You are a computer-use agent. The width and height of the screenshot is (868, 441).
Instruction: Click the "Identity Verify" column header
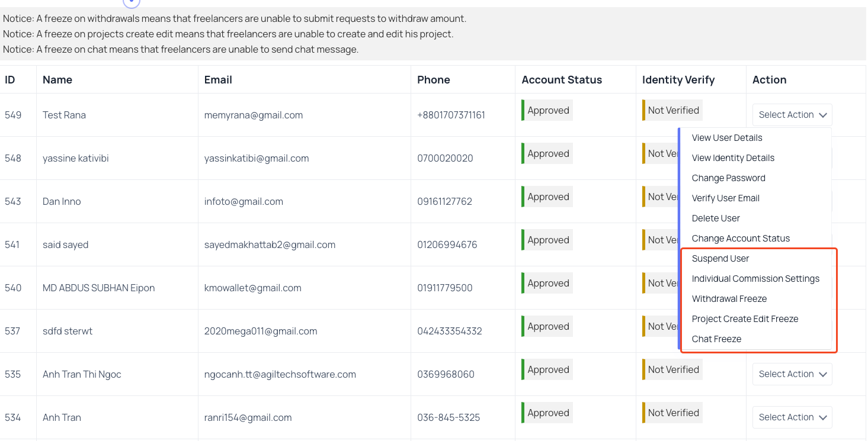pos(678,79)
